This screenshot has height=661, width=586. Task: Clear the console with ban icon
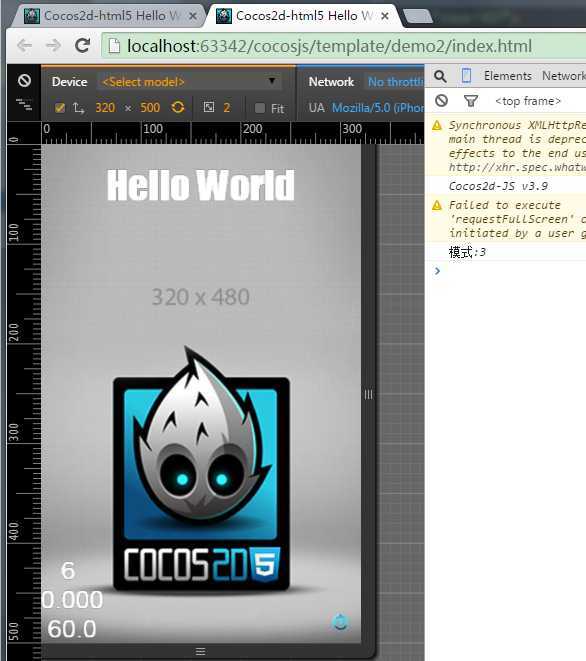tap(441, 101)
